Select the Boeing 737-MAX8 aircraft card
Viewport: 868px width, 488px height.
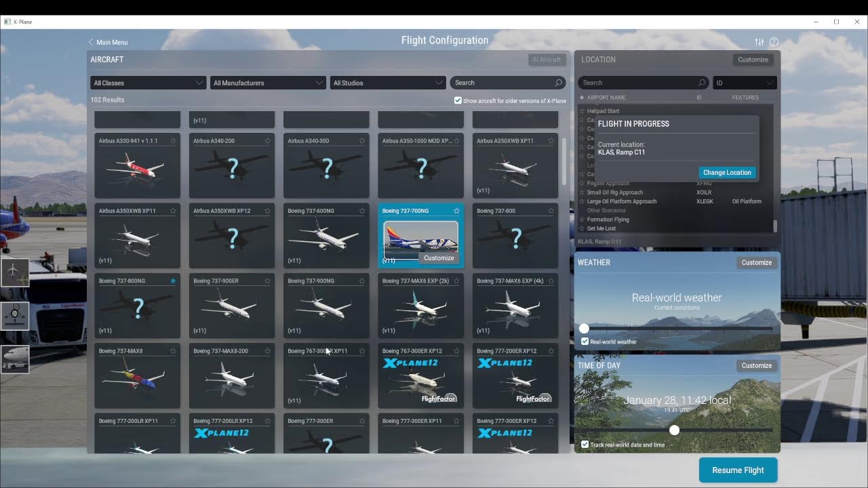coord(138,376)
